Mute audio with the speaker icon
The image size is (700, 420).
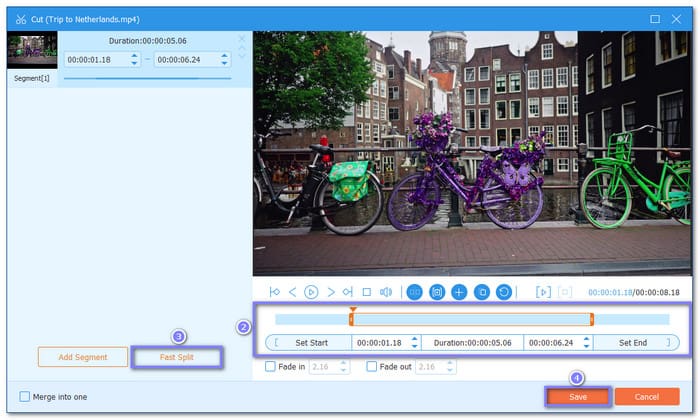tap(386, 292)
